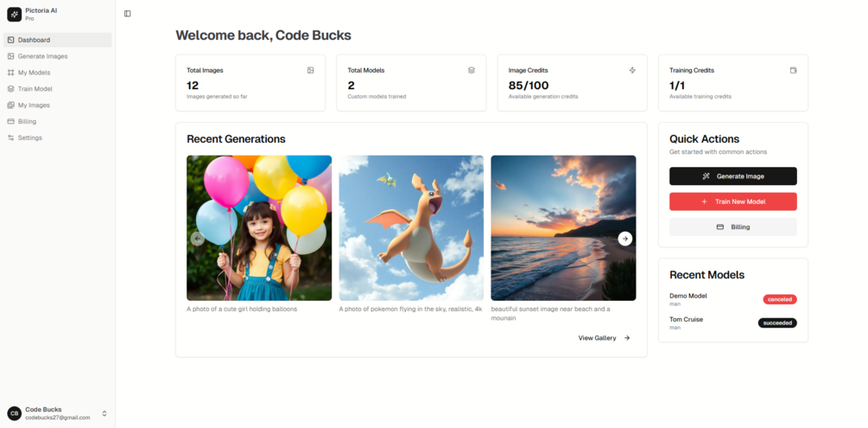868x428 pixels.
Task: Toggle the sidebar collapse icon
Action: point(127,13)
